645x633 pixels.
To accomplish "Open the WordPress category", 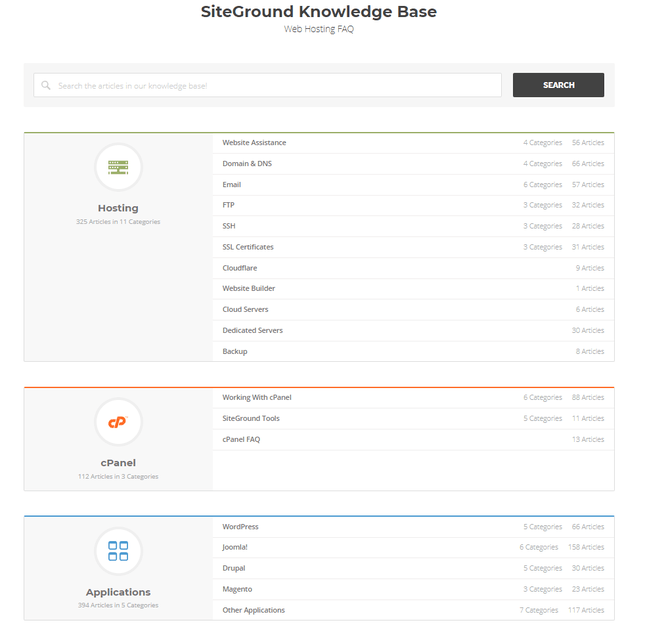I will click(x=241, y=526).
